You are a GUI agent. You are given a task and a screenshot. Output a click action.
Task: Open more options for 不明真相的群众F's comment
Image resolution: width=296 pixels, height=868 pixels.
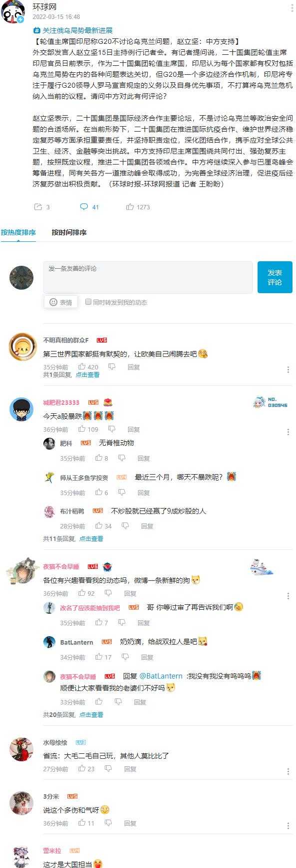(288, 369)
